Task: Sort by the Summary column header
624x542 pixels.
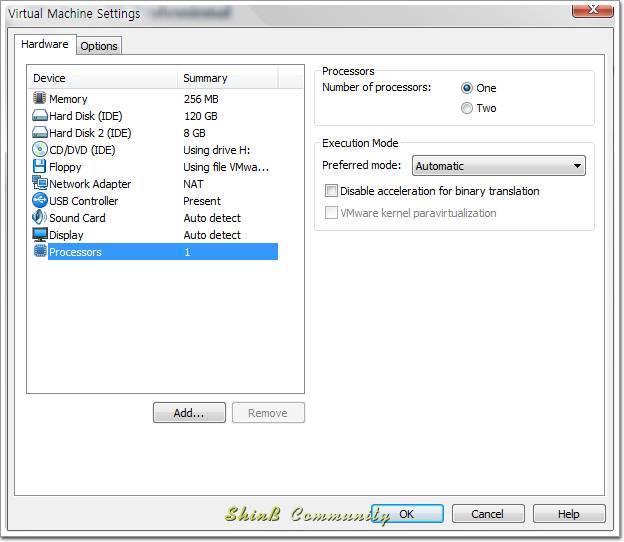Action: pos(227,78)
